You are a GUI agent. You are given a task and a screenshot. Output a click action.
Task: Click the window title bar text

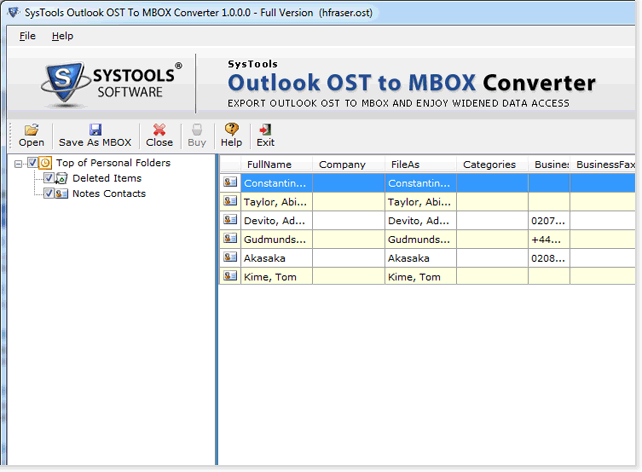tap(199, 13)
